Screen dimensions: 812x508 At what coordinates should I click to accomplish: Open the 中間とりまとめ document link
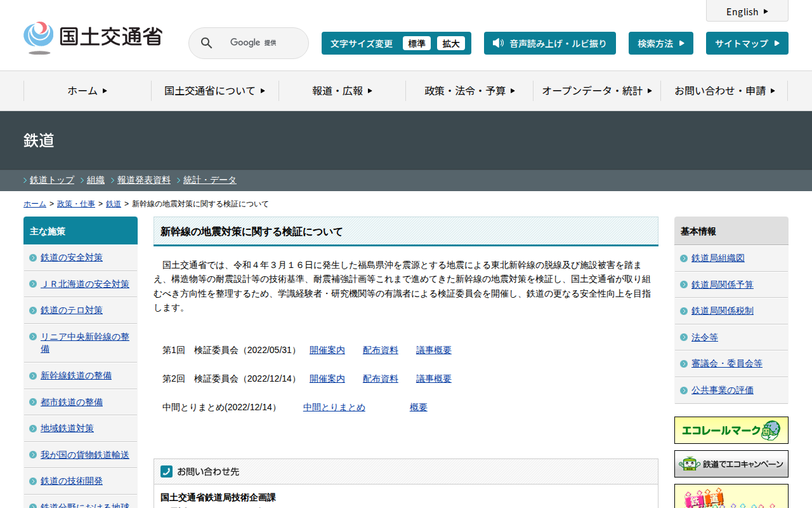(334, 407)
